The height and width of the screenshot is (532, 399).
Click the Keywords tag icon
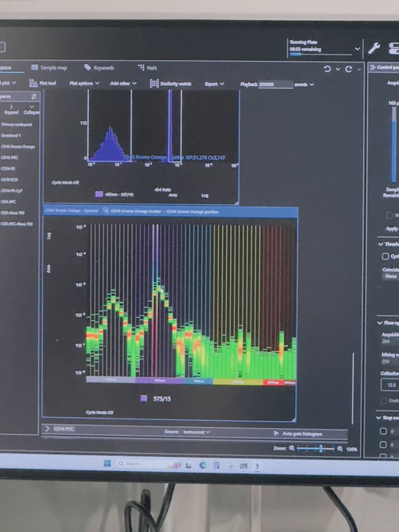point(88,67)
